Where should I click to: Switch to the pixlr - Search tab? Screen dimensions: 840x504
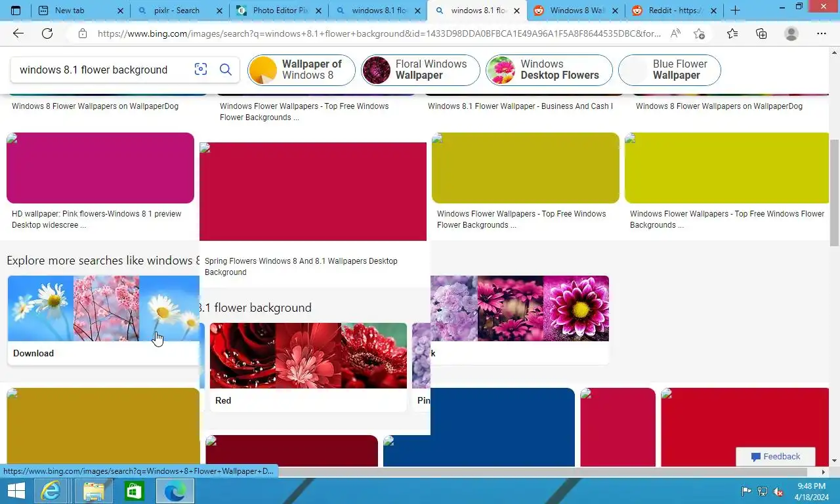point(179,10)
